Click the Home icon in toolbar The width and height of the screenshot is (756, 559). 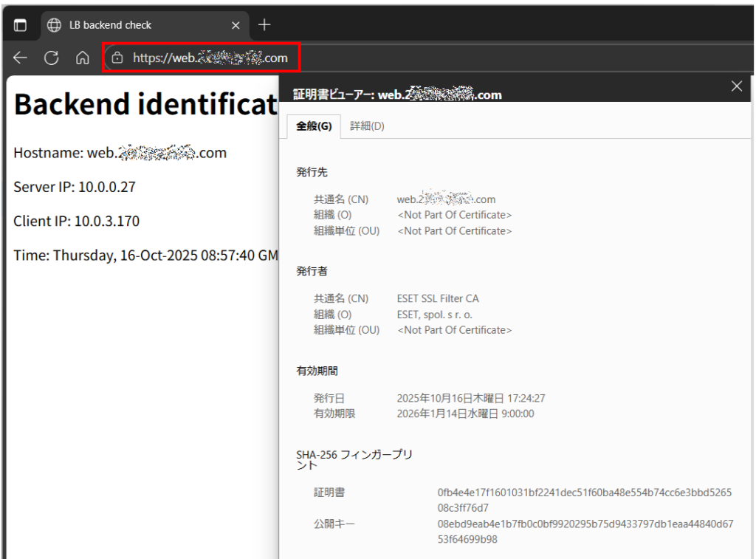click(x=83, y=58)
